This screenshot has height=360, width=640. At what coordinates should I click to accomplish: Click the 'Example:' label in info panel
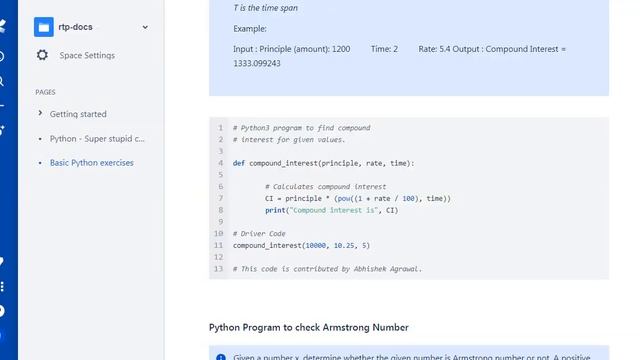250,29
